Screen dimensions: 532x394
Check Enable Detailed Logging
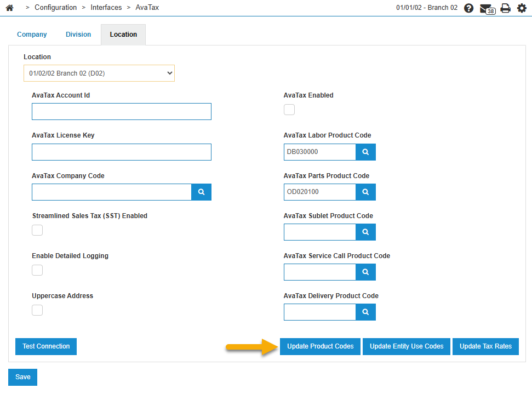point(37,270)
